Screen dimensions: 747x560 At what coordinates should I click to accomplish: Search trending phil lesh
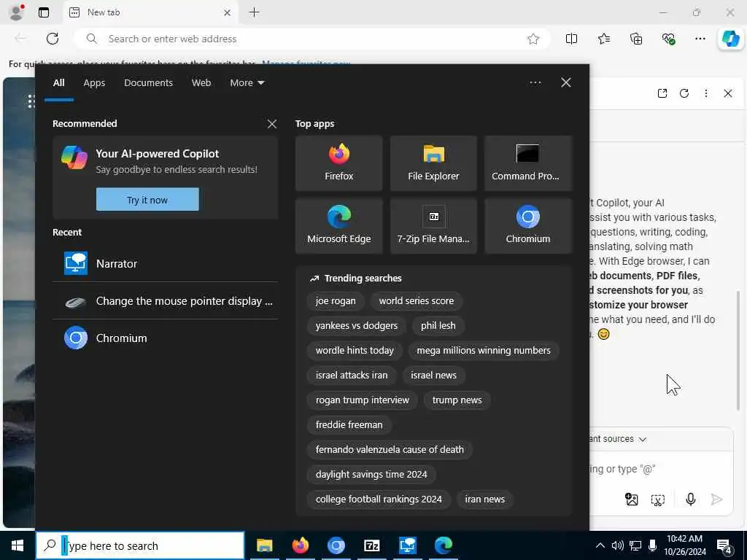[438, 326]
